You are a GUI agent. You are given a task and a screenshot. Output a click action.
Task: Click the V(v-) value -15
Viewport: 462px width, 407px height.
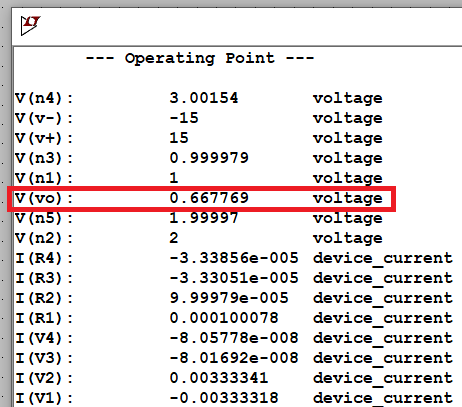point(184,118)
